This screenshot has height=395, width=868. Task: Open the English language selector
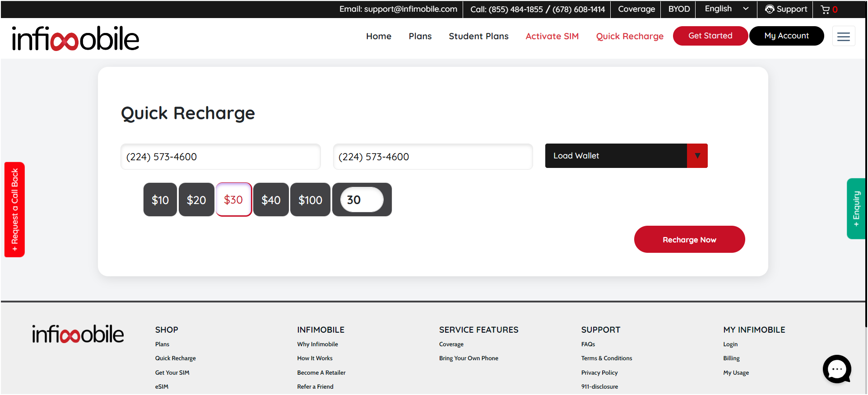tap(726, 9)
